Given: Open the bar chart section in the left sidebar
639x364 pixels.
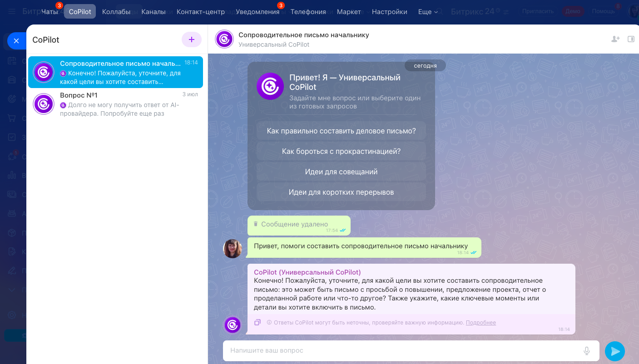Looking at the screenshot, I should point(12,176).
